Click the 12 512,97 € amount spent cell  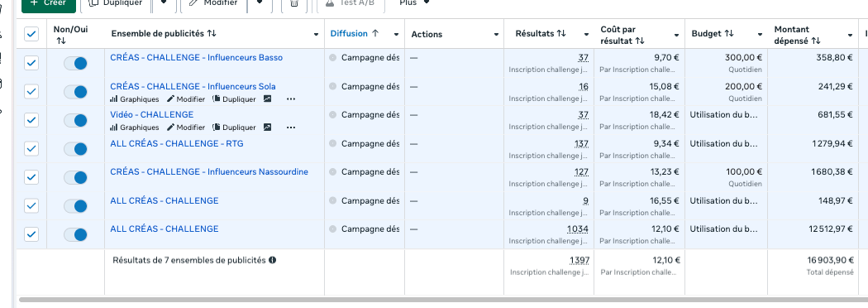click(x=830, y=229)
